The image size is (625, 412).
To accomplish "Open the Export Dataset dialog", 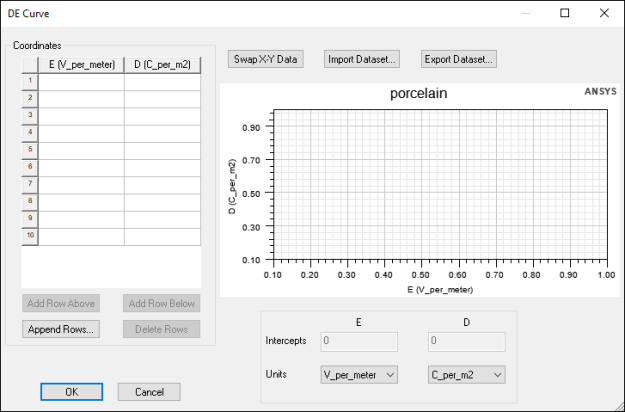I will [459, 59].
